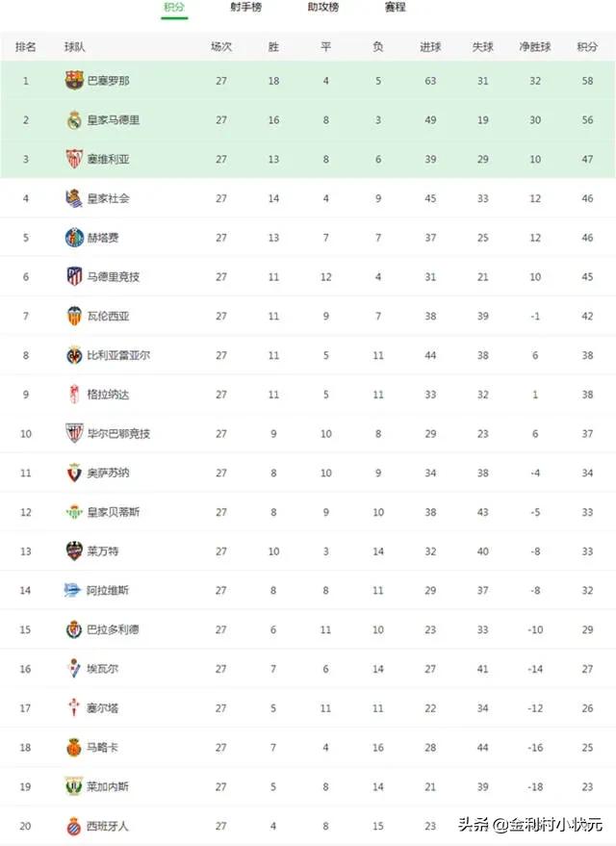
Task: Select the Mallorca row at rank 18
Action: [308, 747]
